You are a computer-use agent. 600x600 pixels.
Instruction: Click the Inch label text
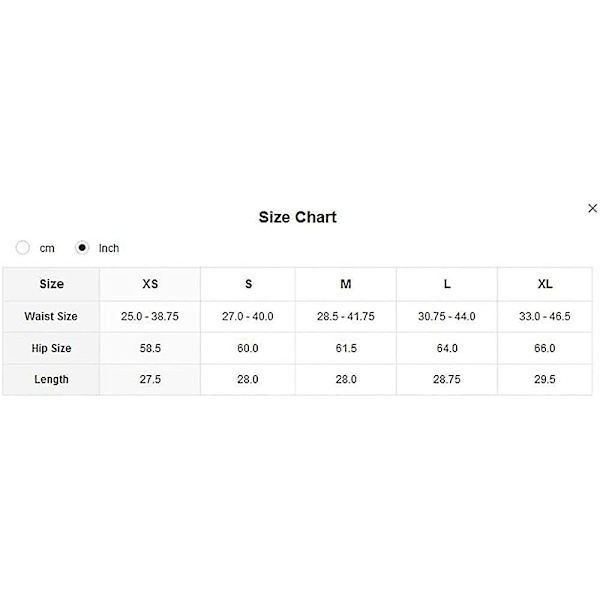109,248
